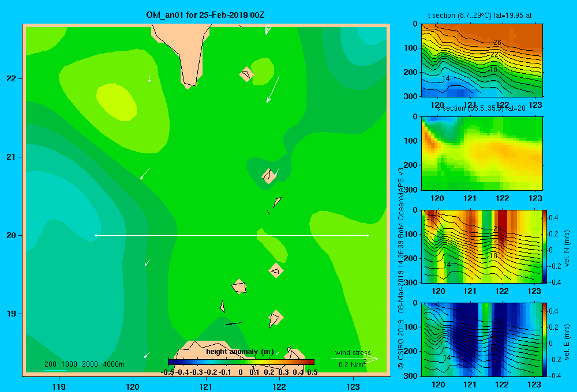Image resolution: width=577 pixels, height=392 pixels.
Task: Open the northward velocity section plot
Action: click(x=482, y=246)
